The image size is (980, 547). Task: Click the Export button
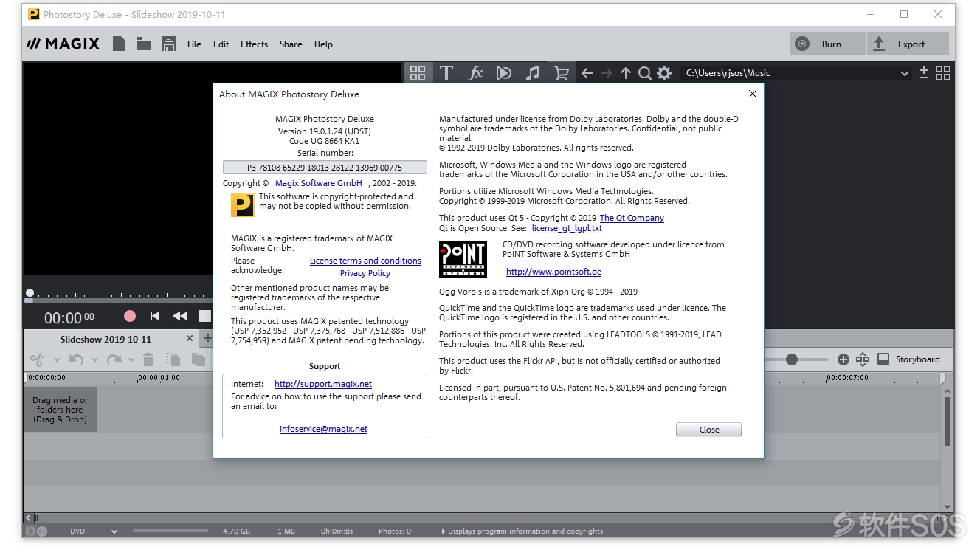coord(908,44)
